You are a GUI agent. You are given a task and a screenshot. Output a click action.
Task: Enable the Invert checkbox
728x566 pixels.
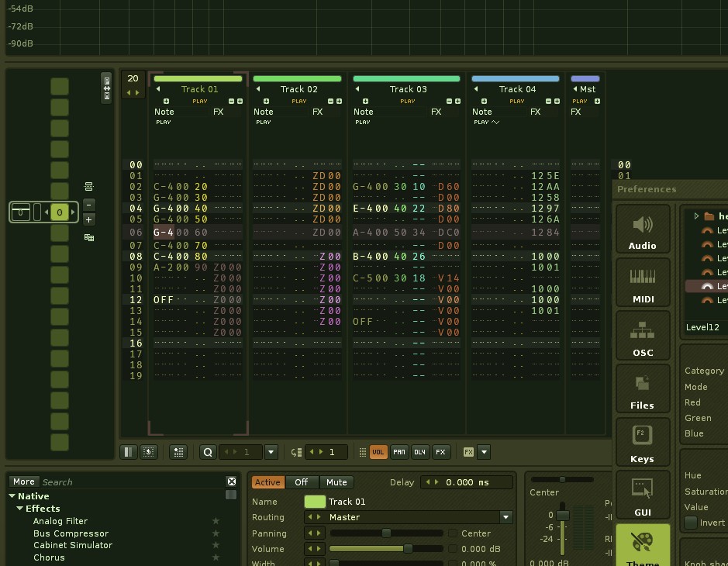(691, 523)
